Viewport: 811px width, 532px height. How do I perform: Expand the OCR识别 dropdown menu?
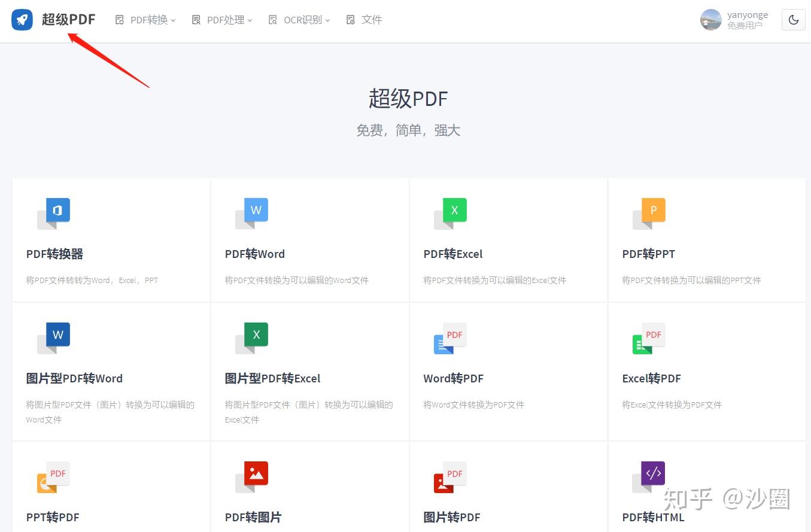tap(299, 20)
